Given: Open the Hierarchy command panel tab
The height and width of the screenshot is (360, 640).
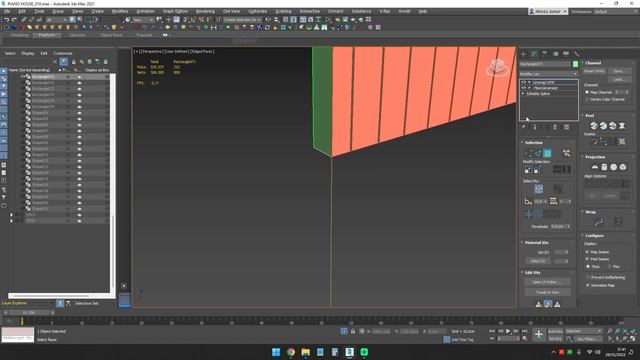Looking at the screenshot, I should click(544, 54).
